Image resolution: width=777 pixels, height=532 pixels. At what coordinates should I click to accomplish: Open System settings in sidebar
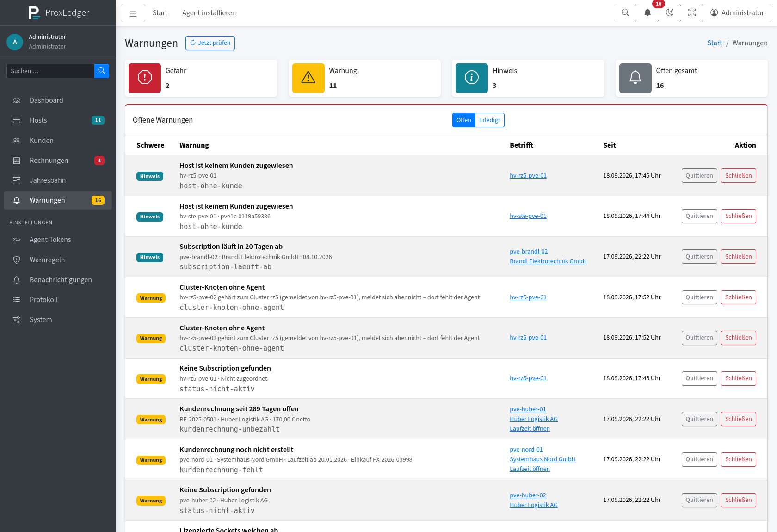[x=58, y=320]
